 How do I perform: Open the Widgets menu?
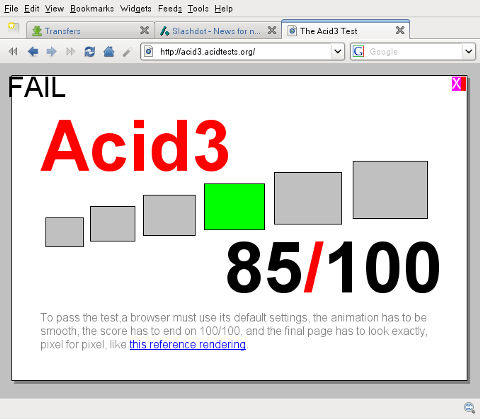click(136, 9)
